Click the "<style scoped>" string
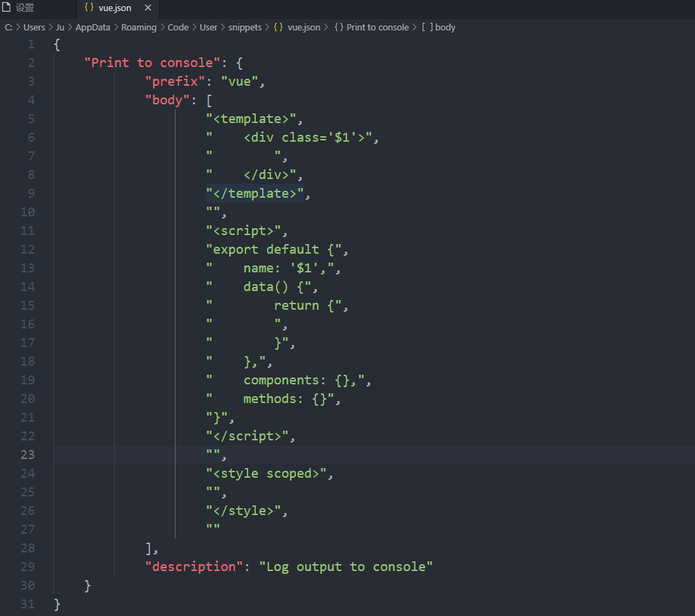Viewport: 695px width, 616px height. (266, 474)
